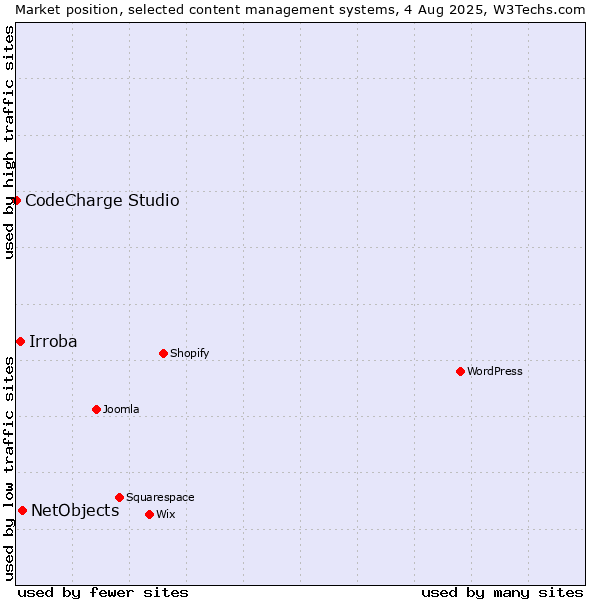Select the Squarespace label

[x=160, y=497]
